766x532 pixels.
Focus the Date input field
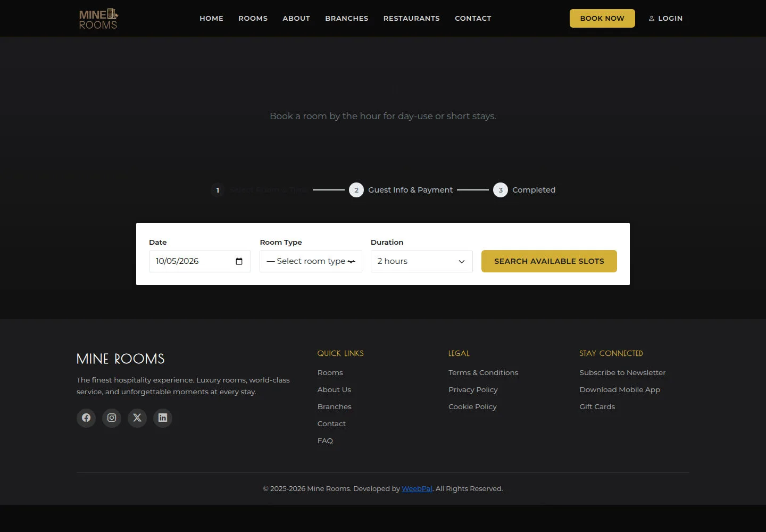pyautogui.click(x=200, y=261)
